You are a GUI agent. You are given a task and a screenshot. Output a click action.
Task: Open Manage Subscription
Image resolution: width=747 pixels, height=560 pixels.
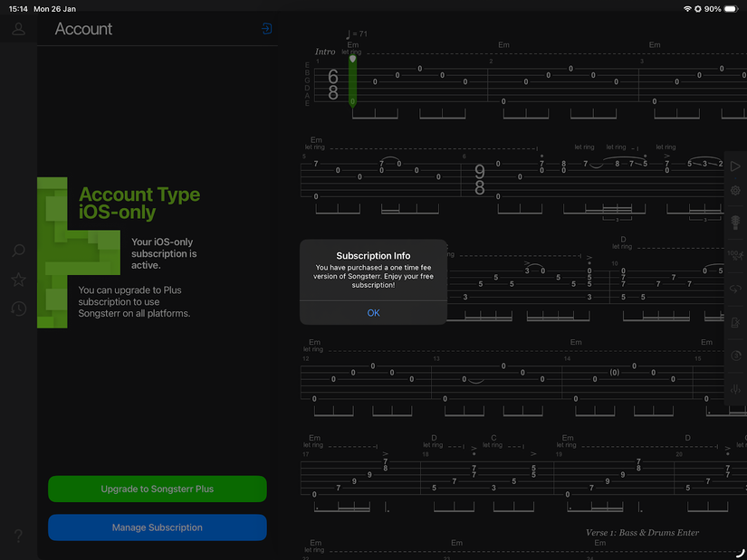point(157,527)
